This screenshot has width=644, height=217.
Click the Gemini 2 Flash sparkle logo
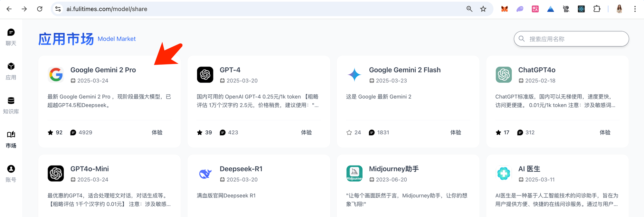(355, 75)
